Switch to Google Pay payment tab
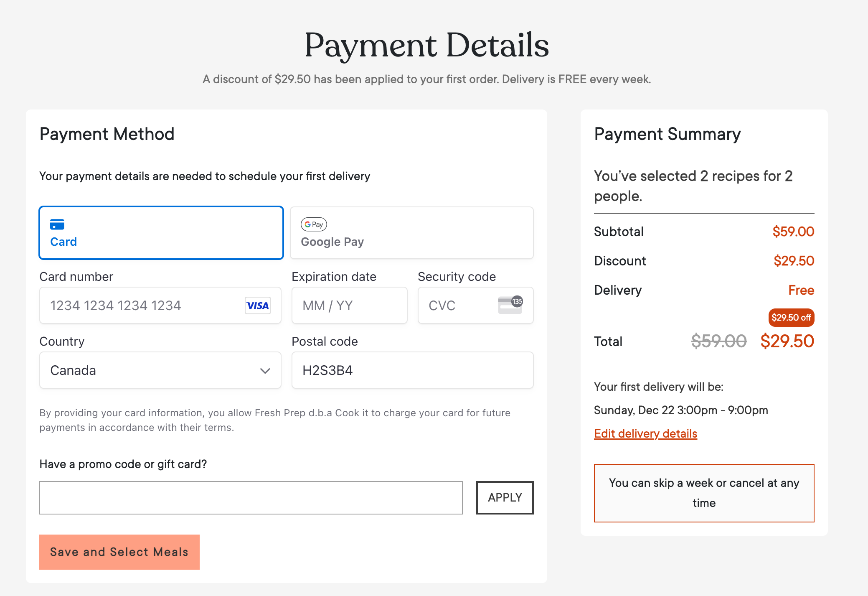Screen dimensions: 868x596 coord(412,233)
